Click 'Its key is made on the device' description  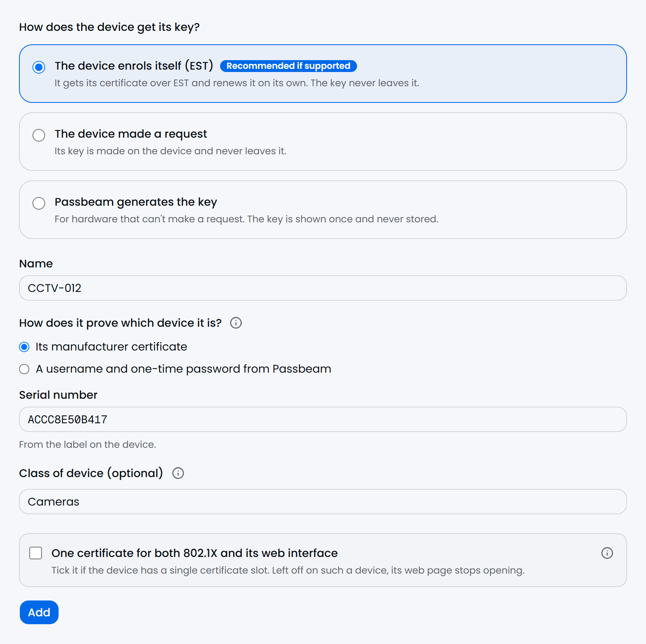coord(170,151)
